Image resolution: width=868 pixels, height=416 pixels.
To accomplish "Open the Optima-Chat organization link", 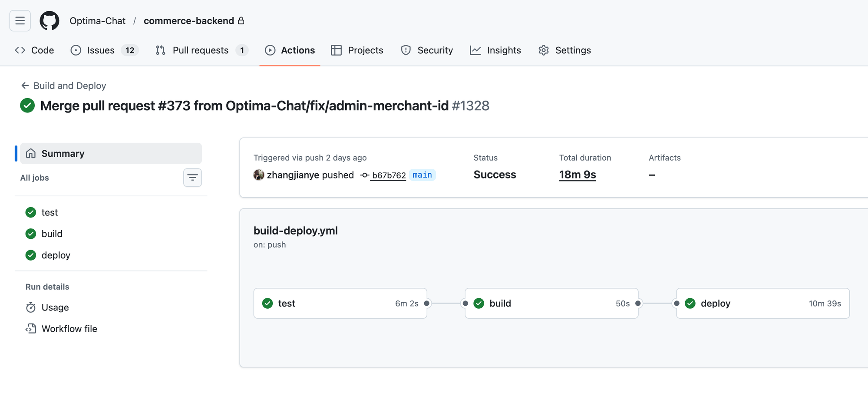I will point(97,21).
